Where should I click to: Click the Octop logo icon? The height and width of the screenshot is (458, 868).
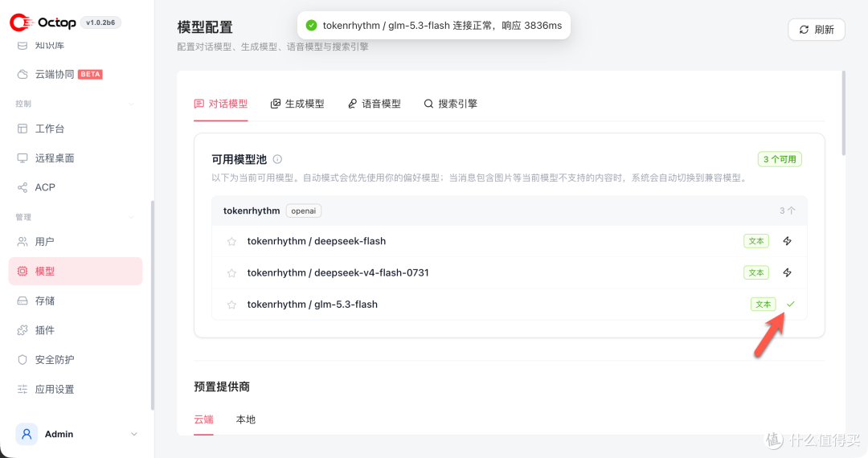21,22
